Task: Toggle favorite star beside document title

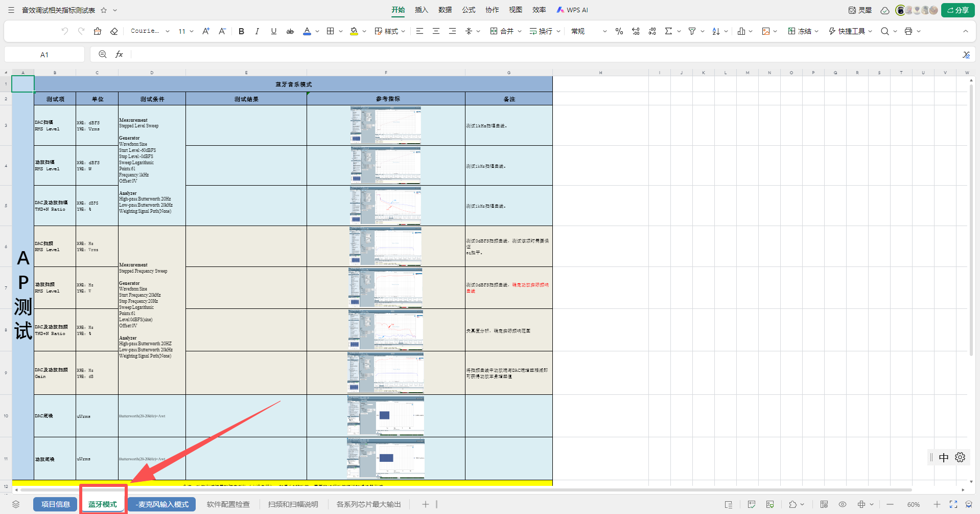Action: click(x=104, y=10)
